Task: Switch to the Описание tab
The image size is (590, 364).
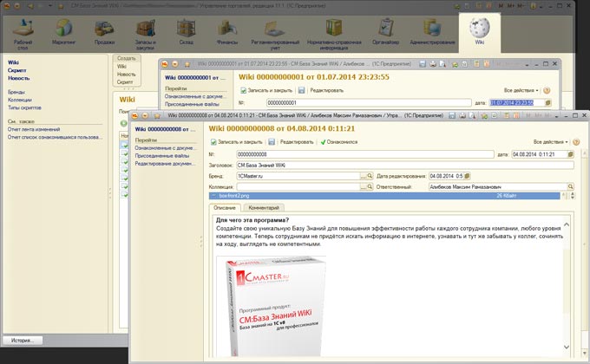Action: 225,208
